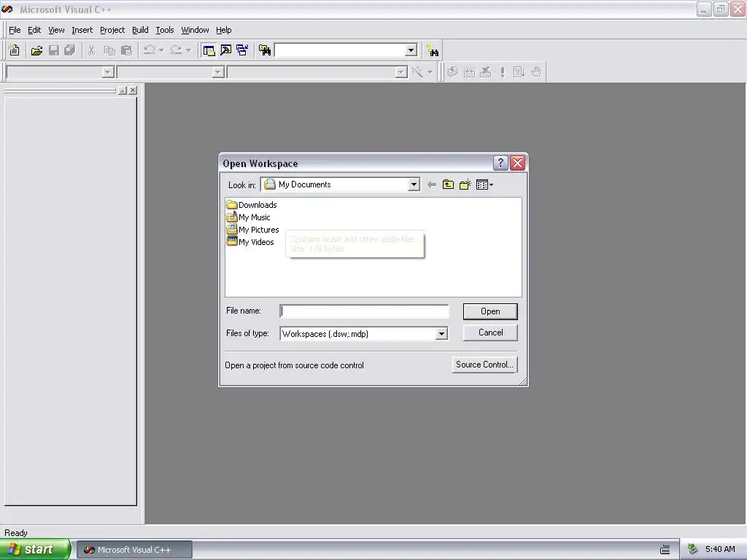Click the Insert Breakpoint hand icon

[x=536, y=72]
